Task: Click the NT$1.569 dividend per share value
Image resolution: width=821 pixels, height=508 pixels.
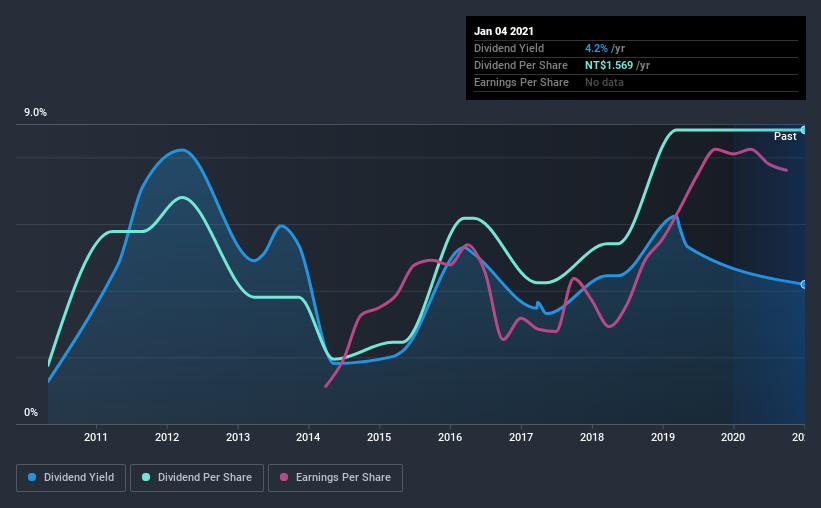Action: pyautogui.click(x=609, y=65)
